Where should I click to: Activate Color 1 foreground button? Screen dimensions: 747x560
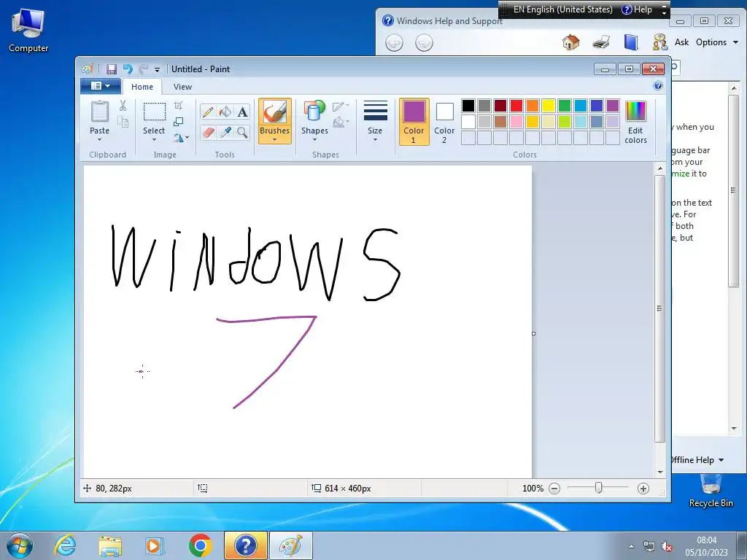(x=414, y=122)
